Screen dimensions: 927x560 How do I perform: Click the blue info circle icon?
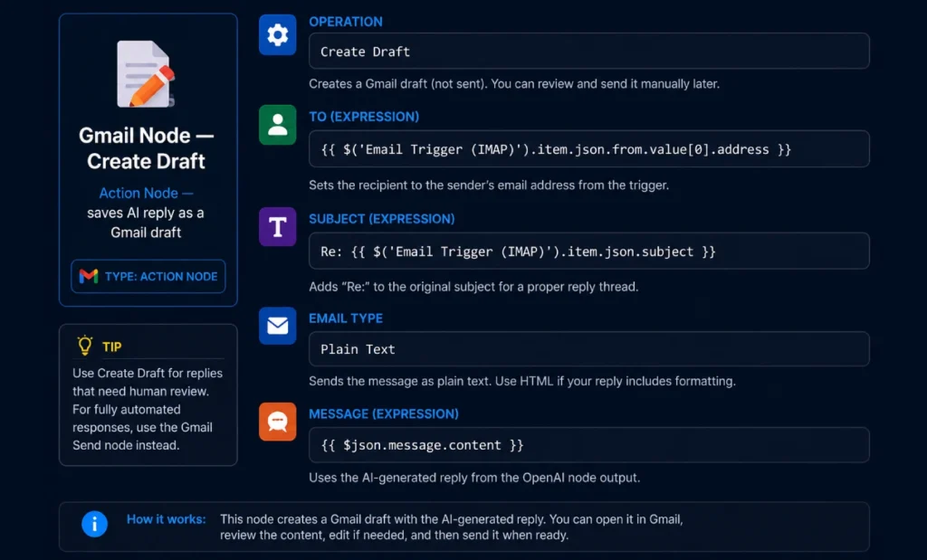[94, 524]
